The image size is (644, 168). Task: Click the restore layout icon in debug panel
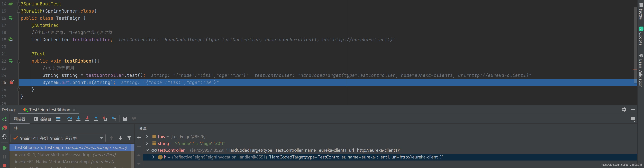tap(633, 119)
